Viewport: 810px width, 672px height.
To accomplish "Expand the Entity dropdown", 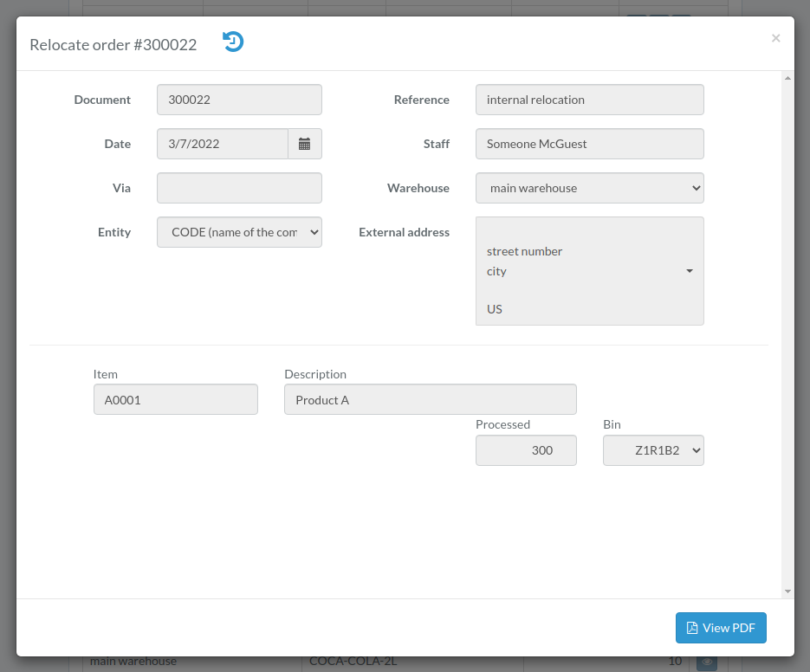I will pos(239,232).
